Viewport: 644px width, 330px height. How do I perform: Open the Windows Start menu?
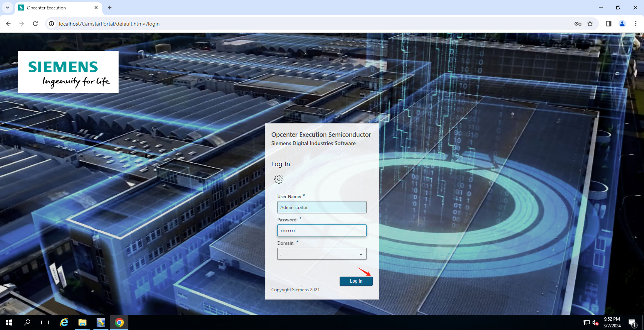[9, 322]
